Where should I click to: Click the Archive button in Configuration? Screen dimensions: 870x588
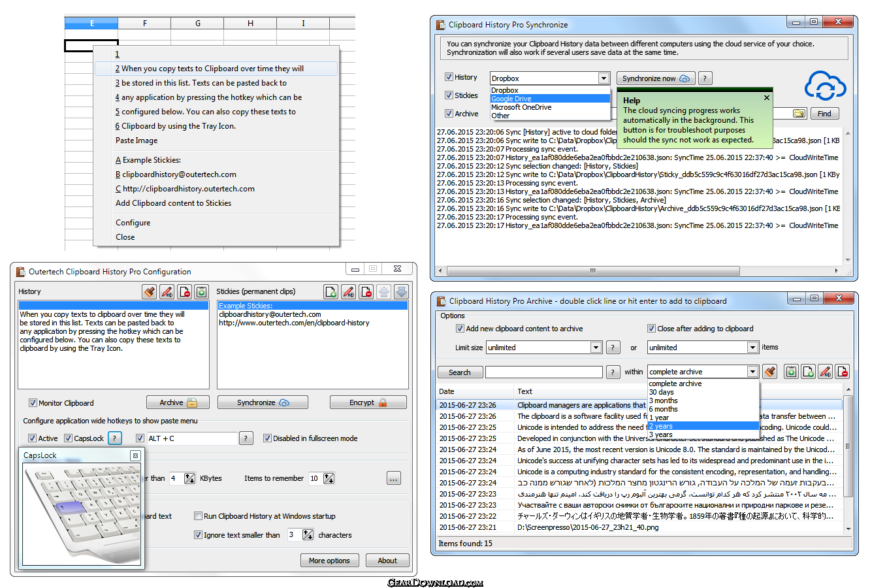pyautogui.click(x=178, y=402)
